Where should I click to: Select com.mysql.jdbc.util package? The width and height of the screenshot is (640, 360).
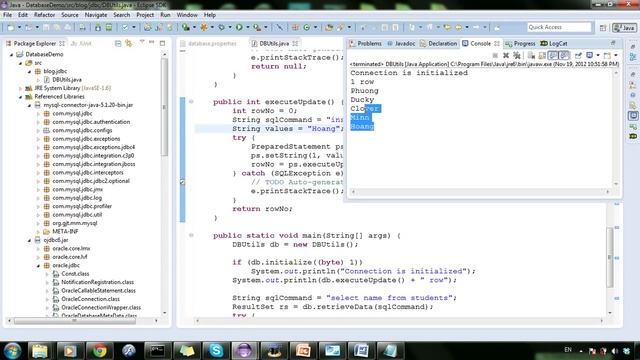(77, 215)
